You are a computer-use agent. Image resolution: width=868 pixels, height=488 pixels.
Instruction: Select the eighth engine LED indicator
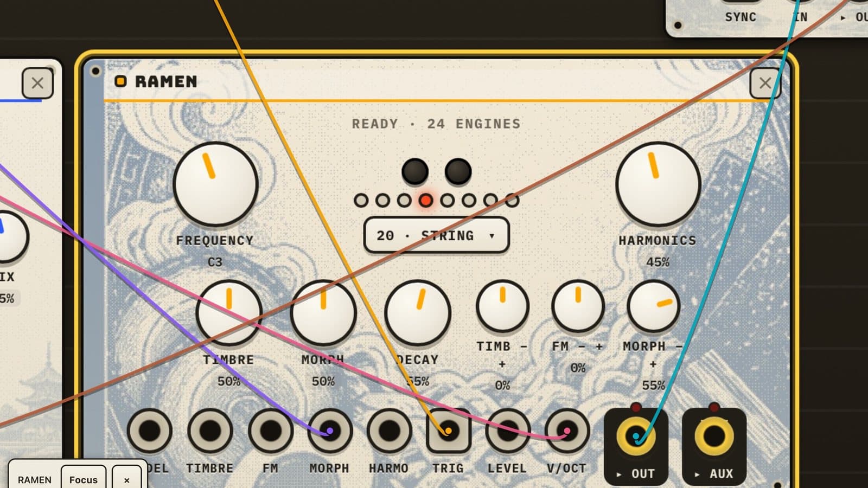pos(512,201)
